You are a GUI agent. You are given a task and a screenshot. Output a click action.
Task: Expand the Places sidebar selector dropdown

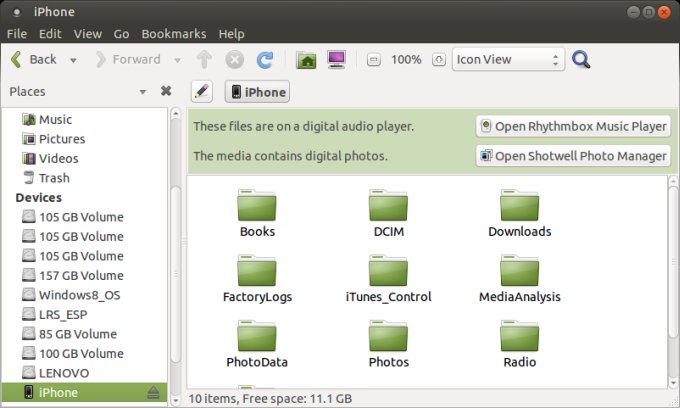click(x=143, y=91)
